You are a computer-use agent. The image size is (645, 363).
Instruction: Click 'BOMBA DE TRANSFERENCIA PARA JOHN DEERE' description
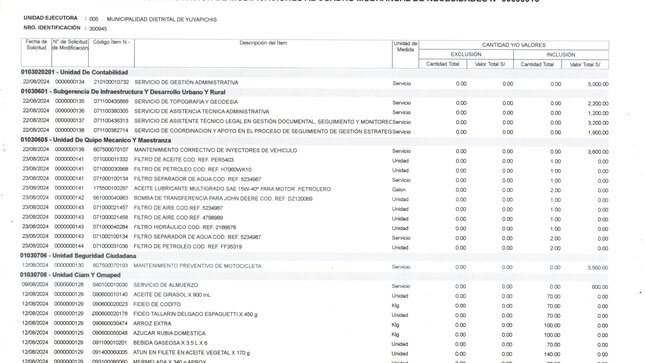pos(223,199)
